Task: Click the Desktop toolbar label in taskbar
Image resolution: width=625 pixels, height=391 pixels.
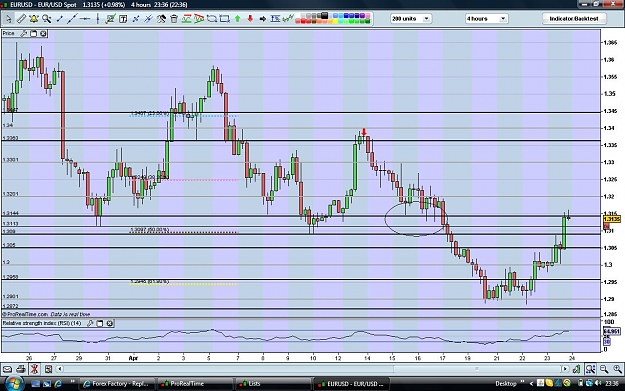Action: tap(505, 384)
